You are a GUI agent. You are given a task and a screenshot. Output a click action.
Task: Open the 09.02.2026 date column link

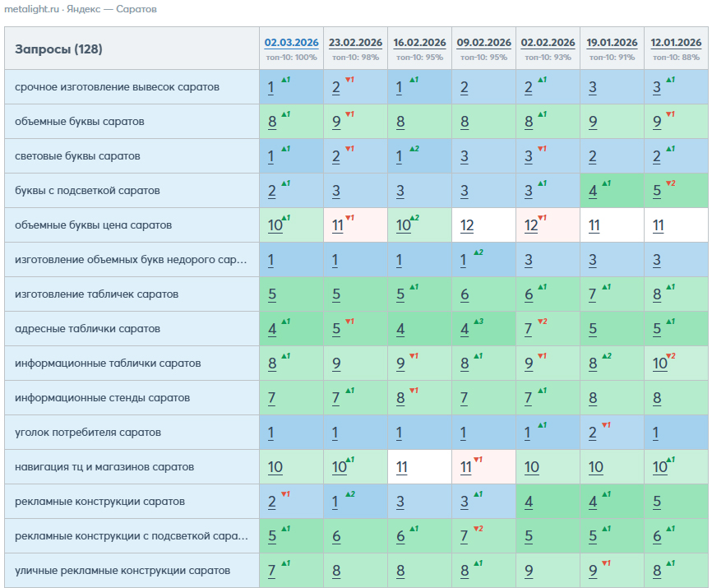[483, 43]
